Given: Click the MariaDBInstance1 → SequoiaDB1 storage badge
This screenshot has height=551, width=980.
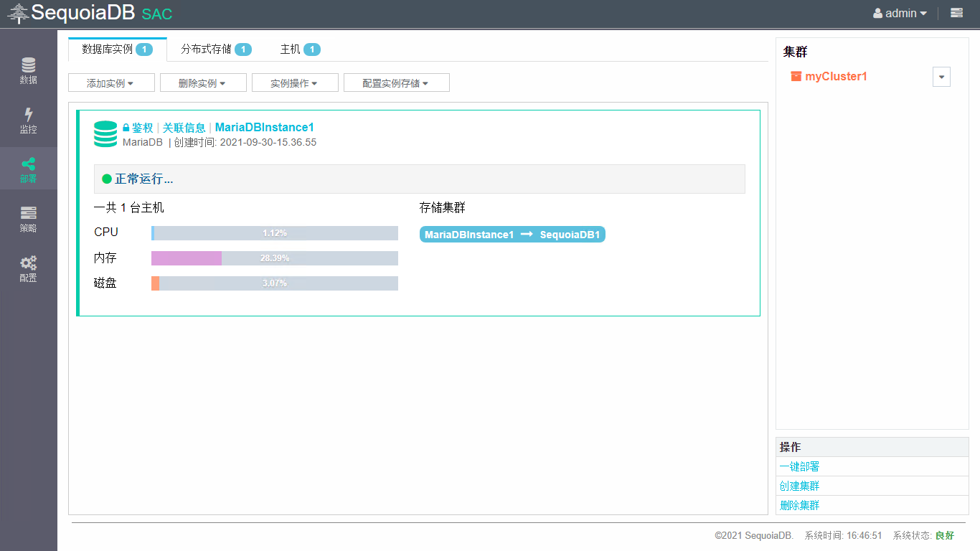Looking at the screenshot, I should [x=512, y=235].
